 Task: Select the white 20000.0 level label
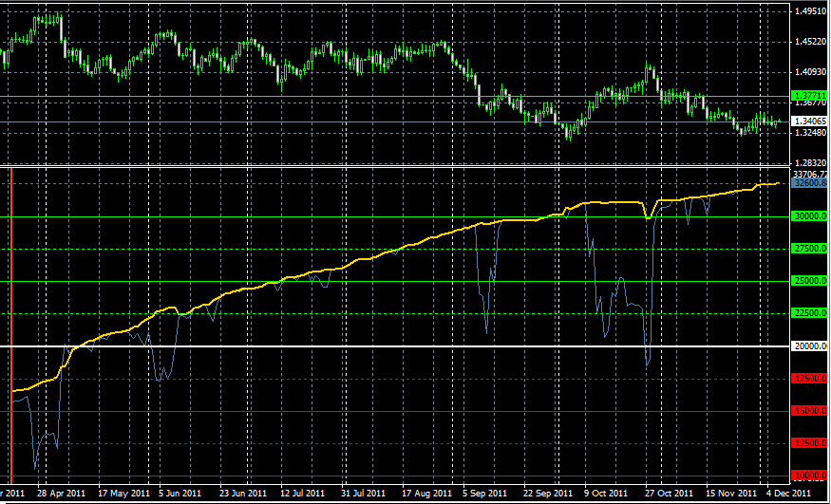coord(808,345)
